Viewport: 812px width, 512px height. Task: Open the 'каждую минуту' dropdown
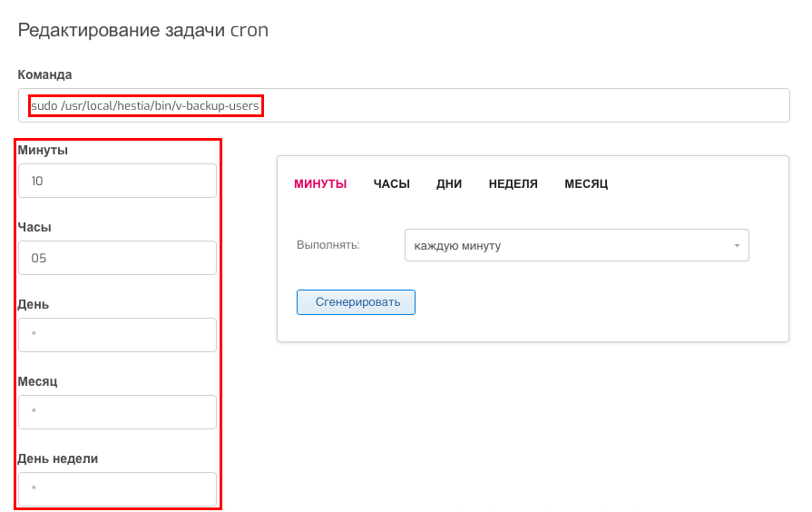click(x=577, y=245)
